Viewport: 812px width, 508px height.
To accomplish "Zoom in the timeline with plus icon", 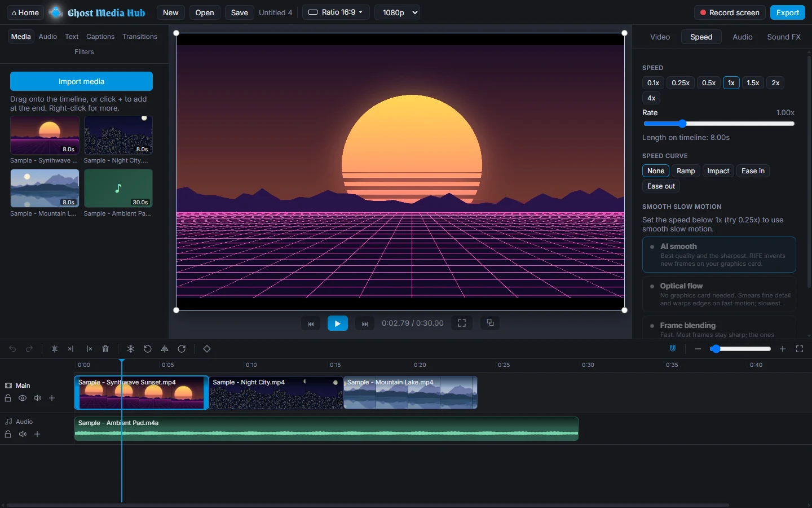I will pyautogui.click(x=783, y=349).
